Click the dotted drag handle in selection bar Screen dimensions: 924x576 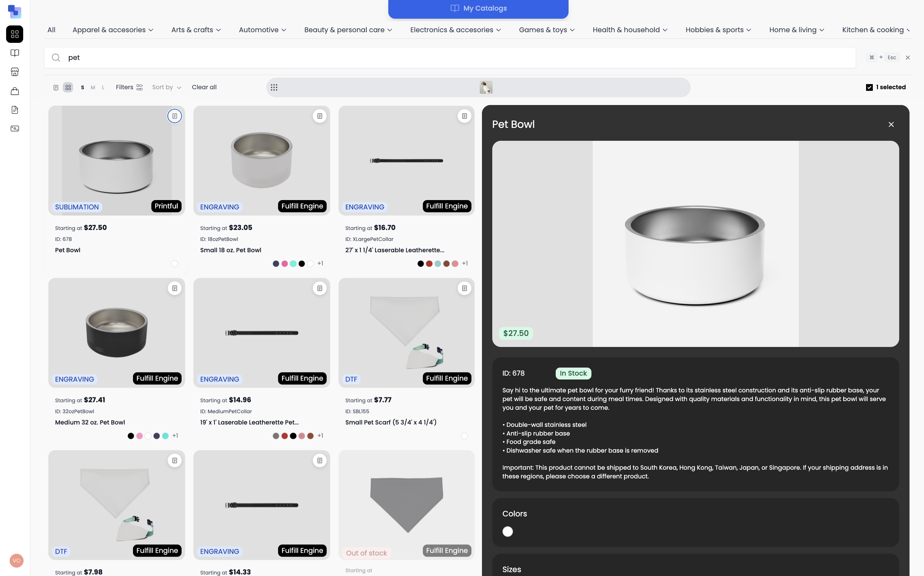pyautogui.click(x=274, y=87)
